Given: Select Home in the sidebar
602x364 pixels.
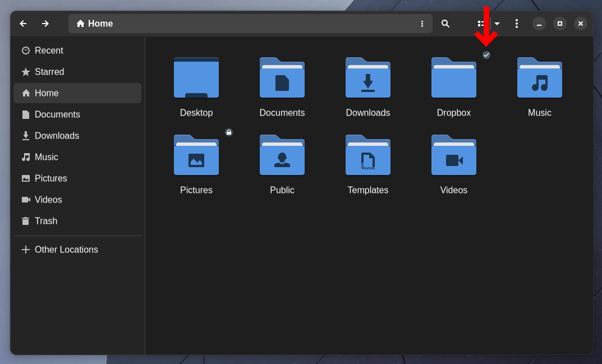Looking at the screenshot, I should [77, 93].
